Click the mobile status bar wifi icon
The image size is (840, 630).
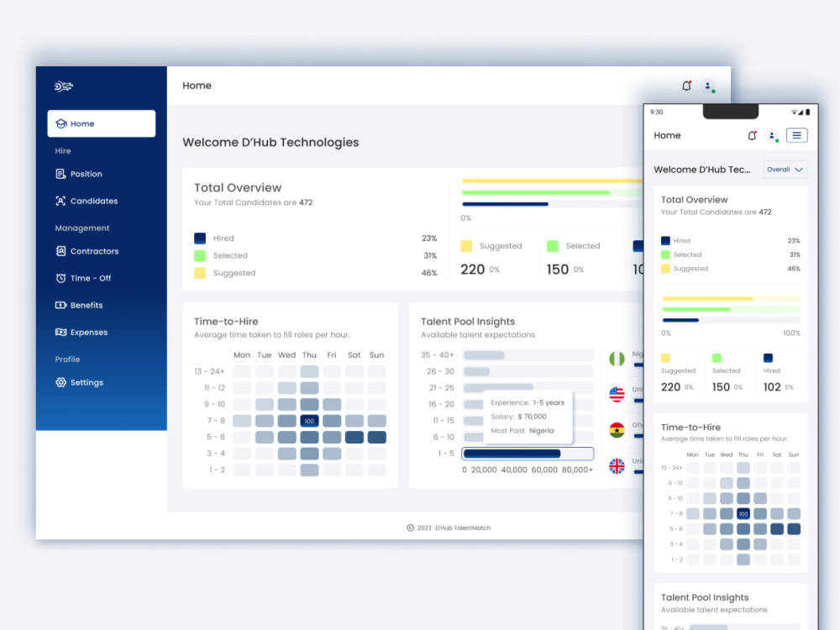[795, 112]
